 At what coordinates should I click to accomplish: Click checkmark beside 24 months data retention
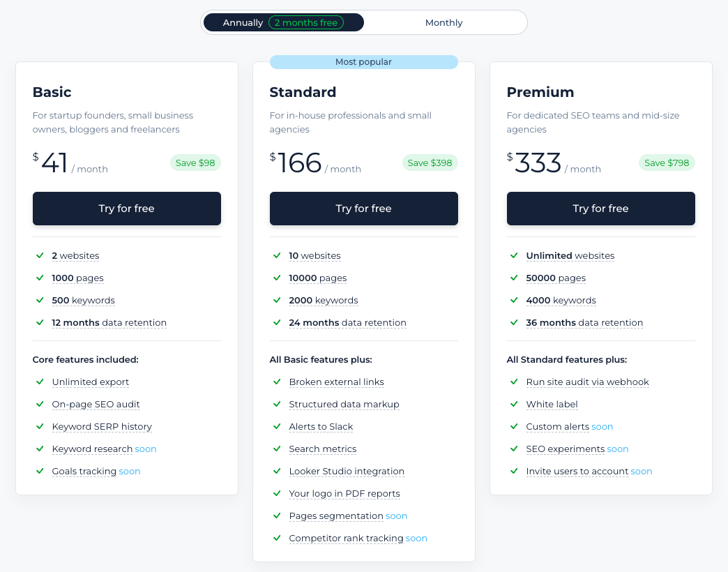[x=277, y=322]
